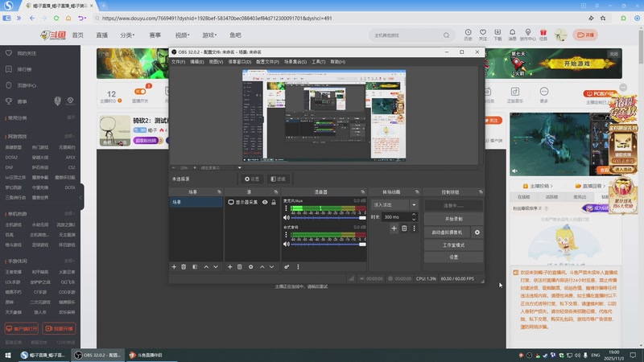Open advanced audio properties gears icon
The width and height of the screenshot is (644, 362).
[287, 267]
